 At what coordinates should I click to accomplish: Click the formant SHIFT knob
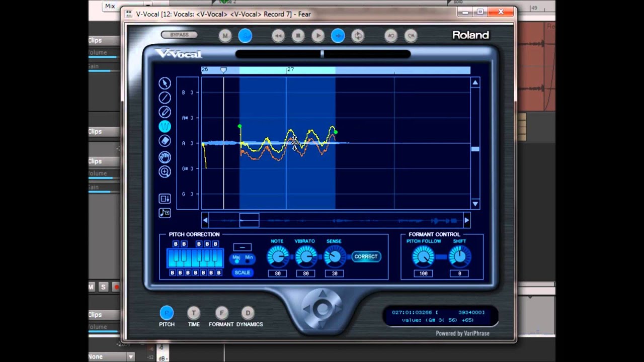459,257
